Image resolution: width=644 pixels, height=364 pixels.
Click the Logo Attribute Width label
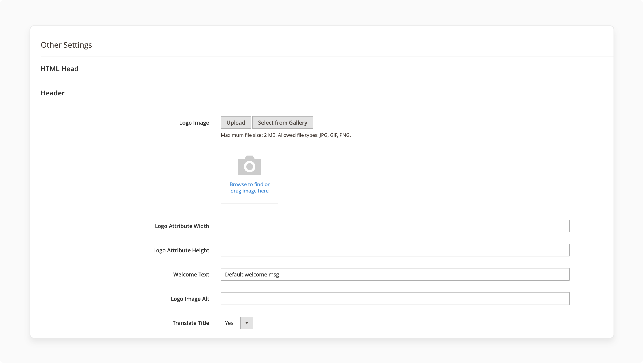182,226
